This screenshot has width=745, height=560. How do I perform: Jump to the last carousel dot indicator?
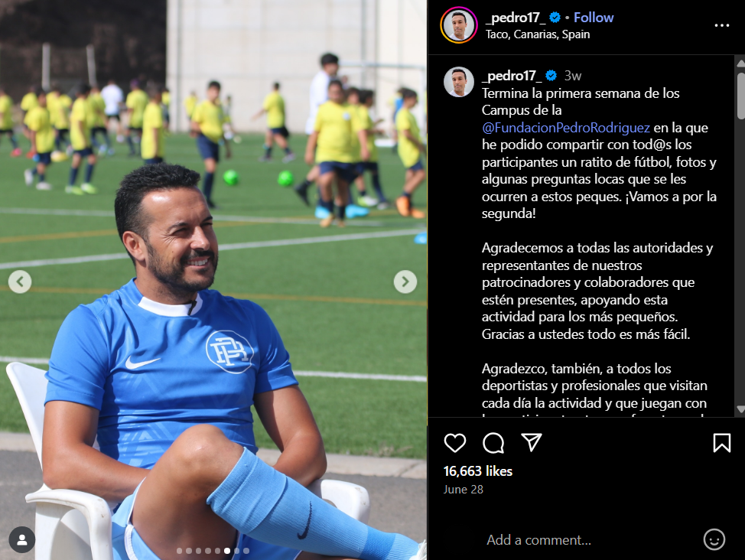click(246, 551)
